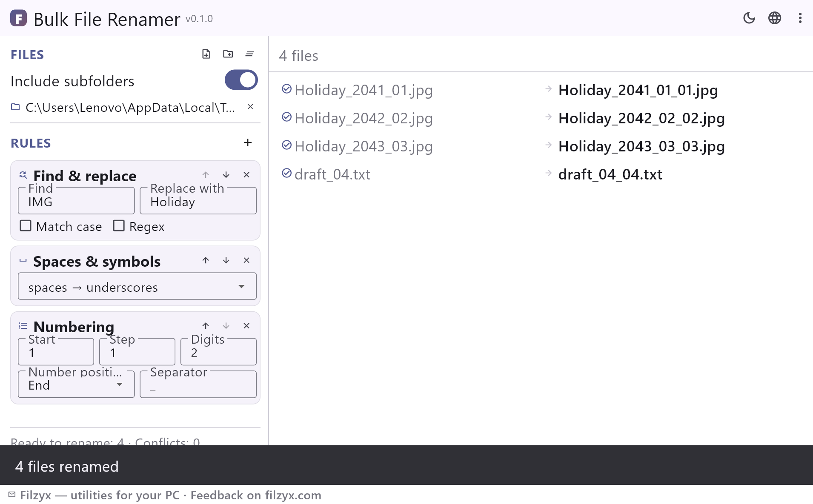
Task: Edit Replace with field containing Holiday
Action: (198, 201)
